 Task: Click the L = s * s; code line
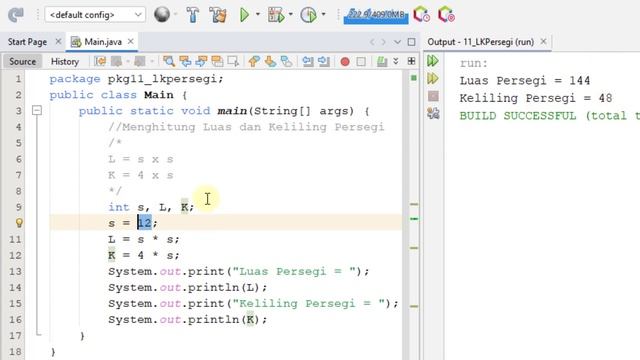point(144,239)
